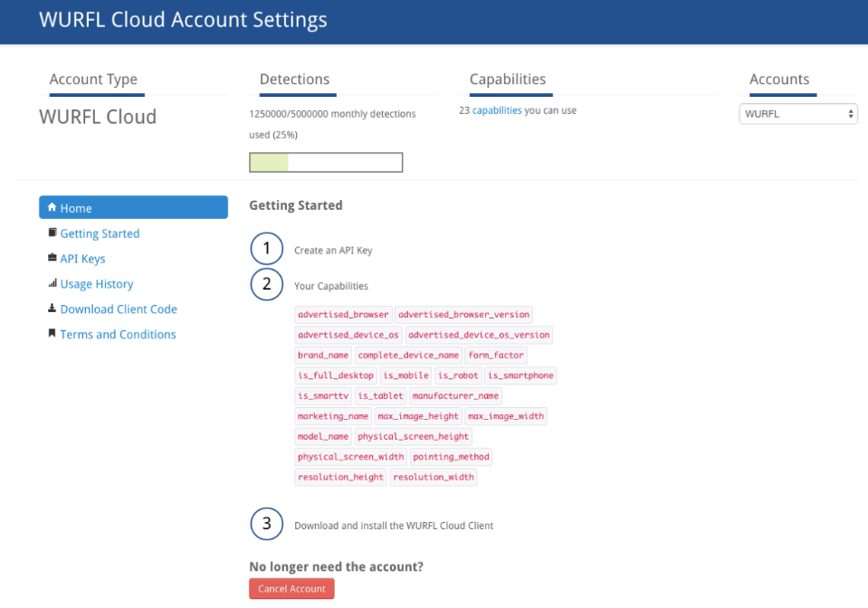Click the is_mobile capability tag

click(405, 375)
